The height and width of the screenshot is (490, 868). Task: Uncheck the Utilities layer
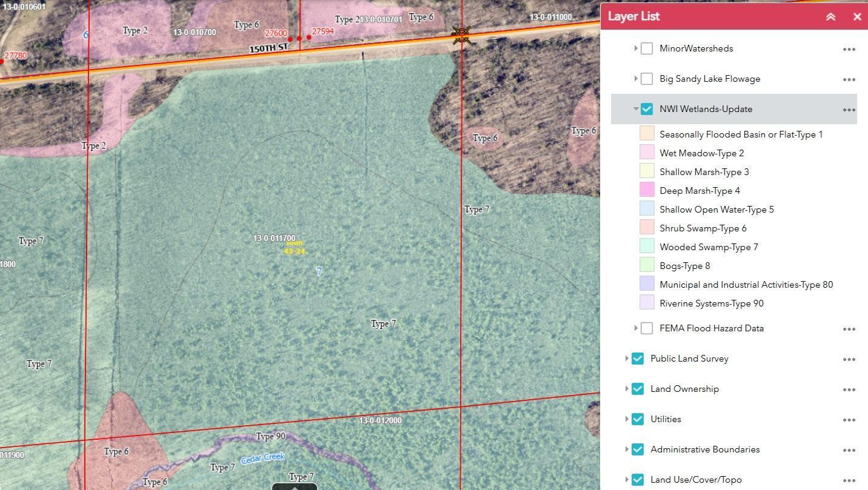[638, 419]
